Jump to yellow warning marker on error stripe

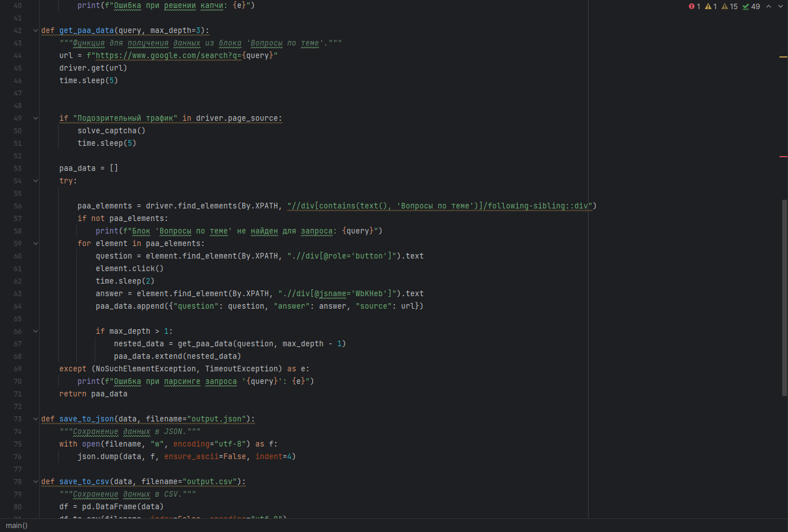coord(783,57)
